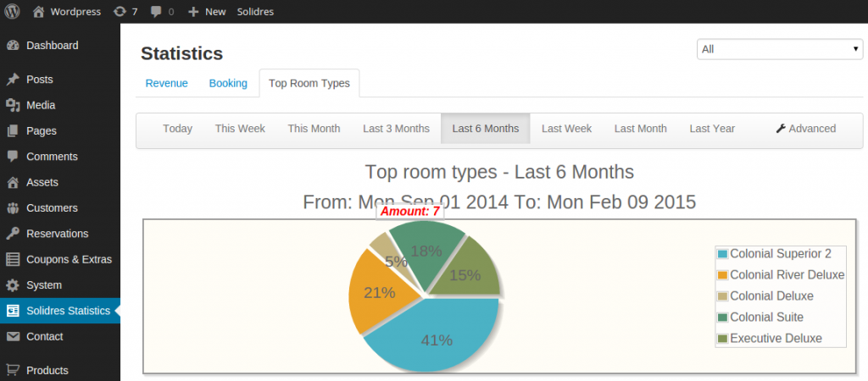
Task: Open the Dashboard label in the sidebar
Action: 53,46
